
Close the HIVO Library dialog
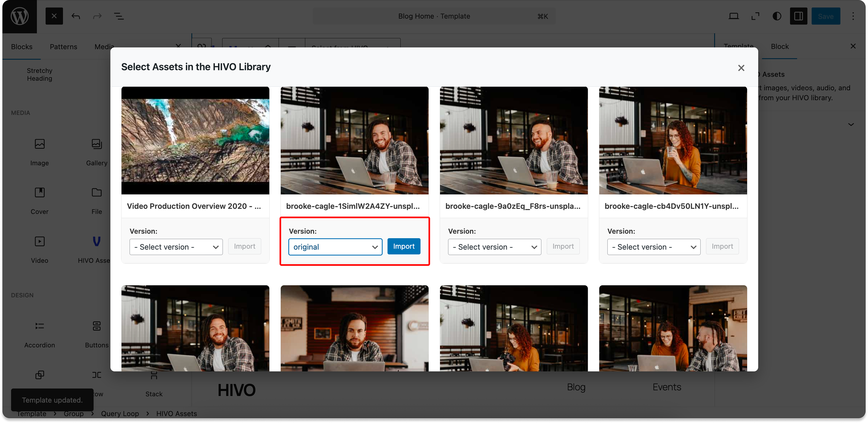pyautogui.click(x=741, y=68)
